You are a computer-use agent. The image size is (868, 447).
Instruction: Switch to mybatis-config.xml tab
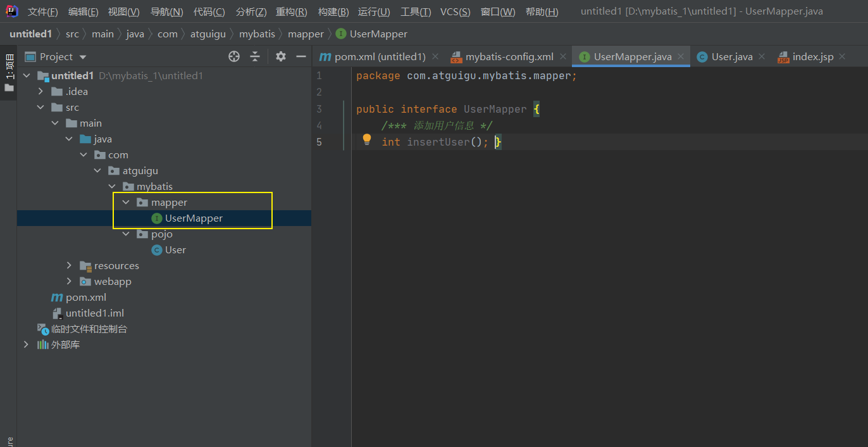pos(509,56)
